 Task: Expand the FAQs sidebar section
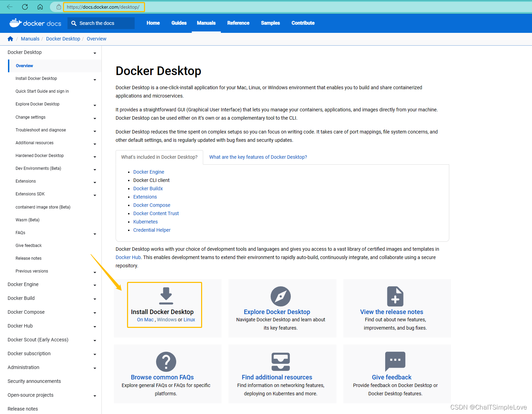[94, 234]
